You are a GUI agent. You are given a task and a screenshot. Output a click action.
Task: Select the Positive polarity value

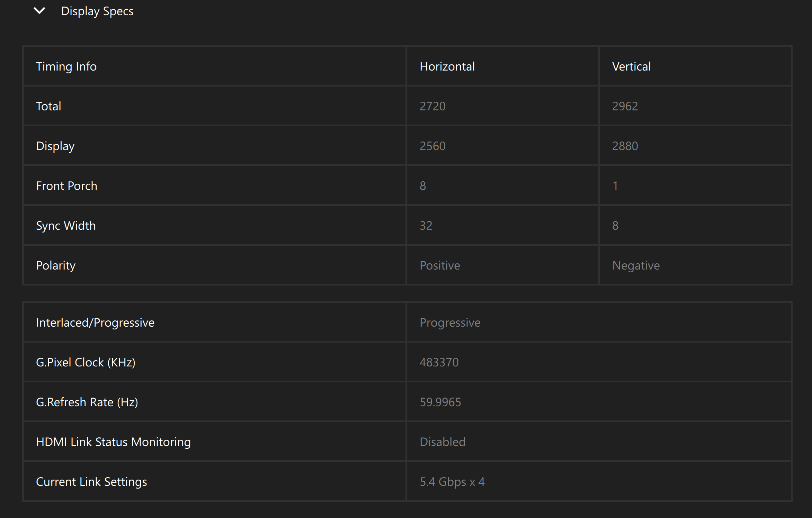(440, 265)
